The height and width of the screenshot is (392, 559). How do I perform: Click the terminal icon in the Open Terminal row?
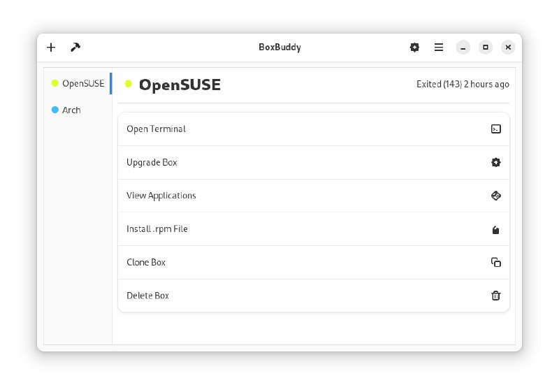coord(495,129)
